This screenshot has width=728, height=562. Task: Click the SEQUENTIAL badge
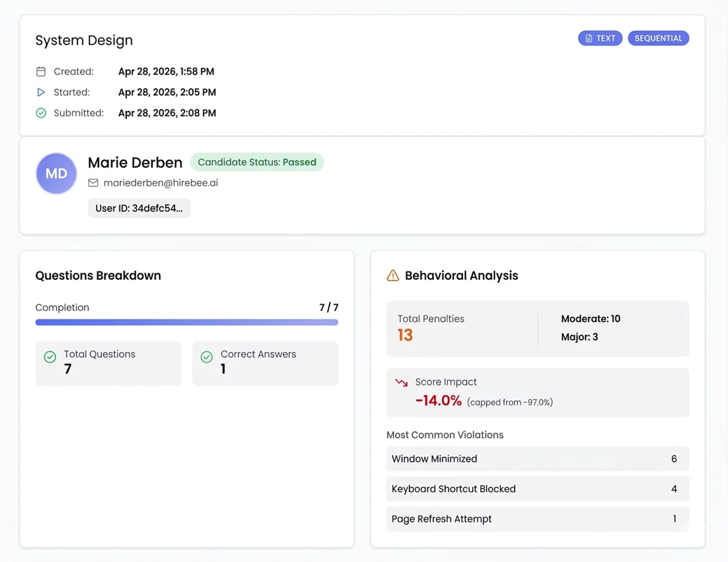[658, 38]
